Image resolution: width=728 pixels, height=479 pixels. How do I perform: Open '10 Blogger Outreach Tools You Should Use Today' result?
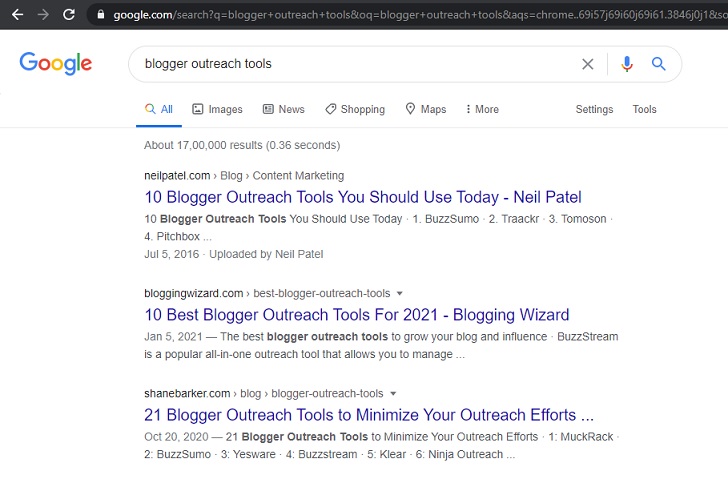tap(363, 197)
